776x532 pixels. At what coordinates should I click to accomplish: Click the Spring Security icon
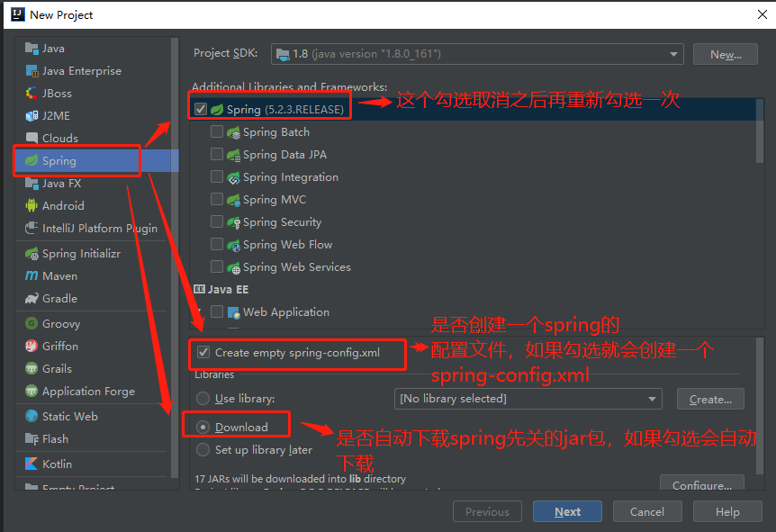click(x=233, y=222)
